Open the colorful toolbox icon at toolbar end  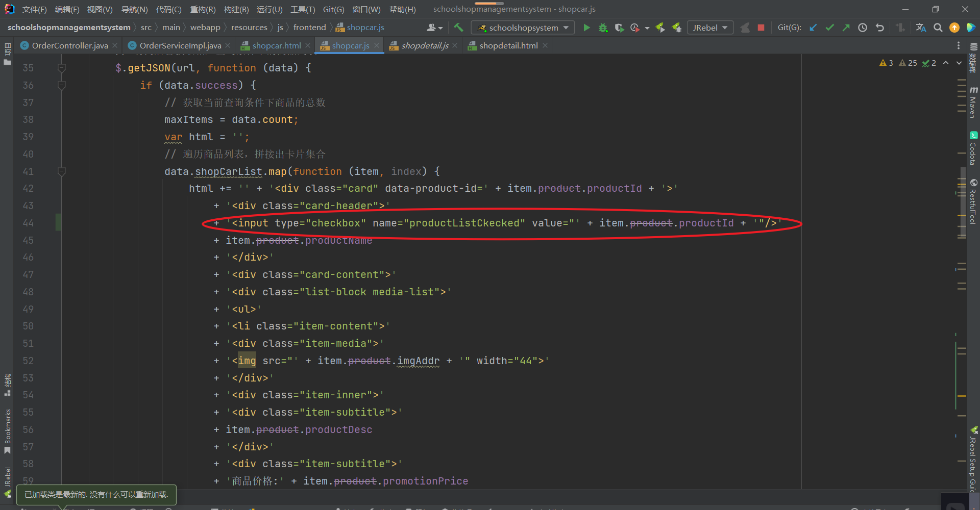click(971, 28)
